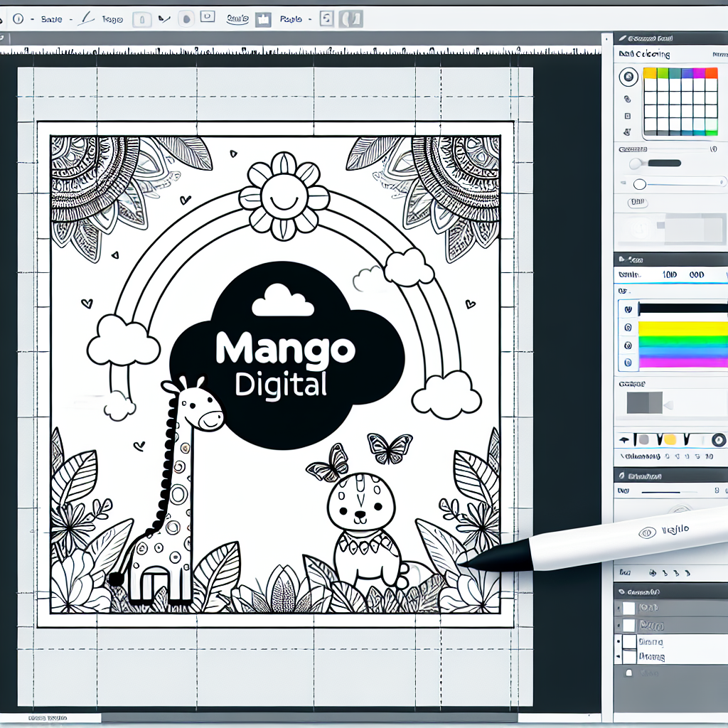728x728 pixels.
Task: Click the search icon in layers panel header
Action: pyautogui.click(x=621, y=592)
